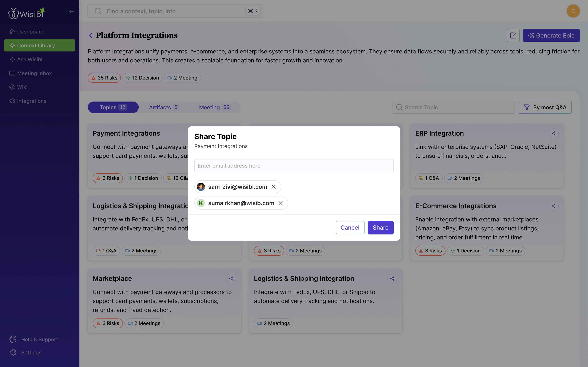Click Generate Epic button
Screen dimensions: 588x367
(551, 36)
